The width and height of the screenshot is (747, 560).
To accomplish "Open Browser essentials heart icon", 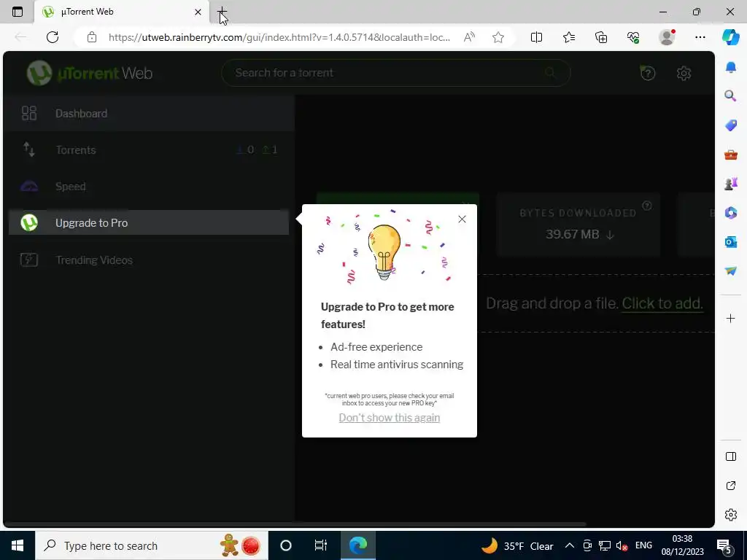I will [633, 37].
